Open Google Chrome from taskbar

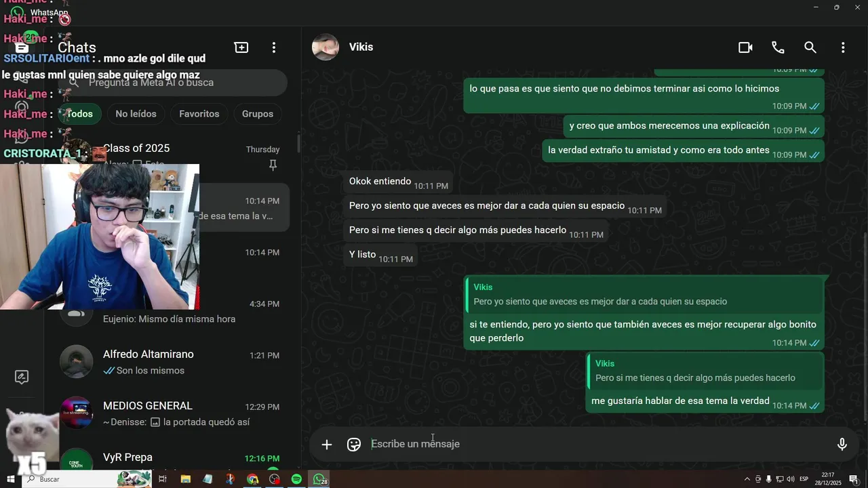point(252,479)
